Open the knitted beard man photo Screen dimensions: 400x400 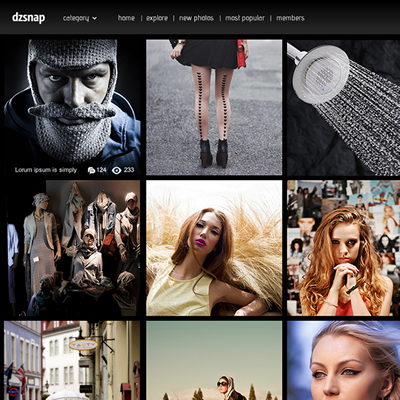72,107
